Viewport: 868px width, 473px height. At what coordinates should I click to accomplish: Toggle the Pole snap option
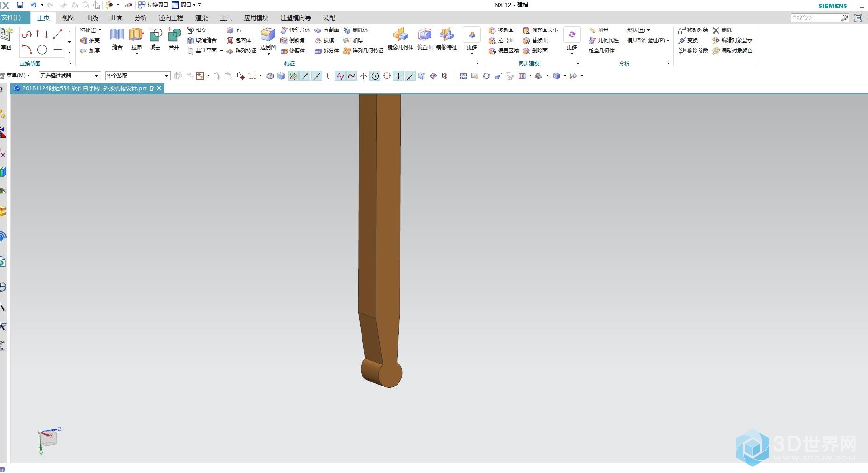coord(340,76)
